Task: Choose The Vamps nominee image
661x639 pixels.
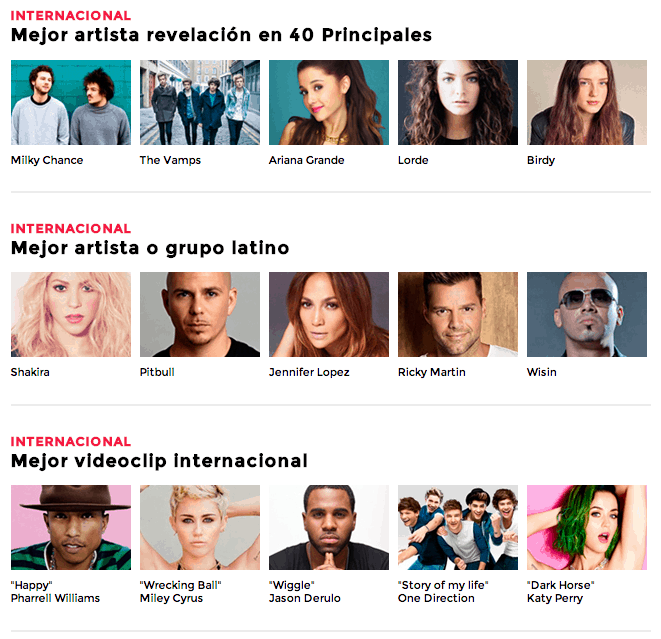Action: coord(200,102)
